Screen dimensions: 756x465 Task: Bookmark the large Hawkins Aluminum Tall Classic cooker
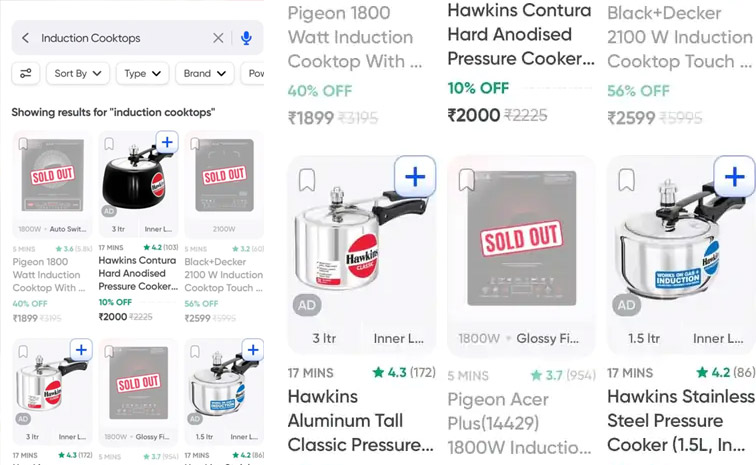(307, 180)
